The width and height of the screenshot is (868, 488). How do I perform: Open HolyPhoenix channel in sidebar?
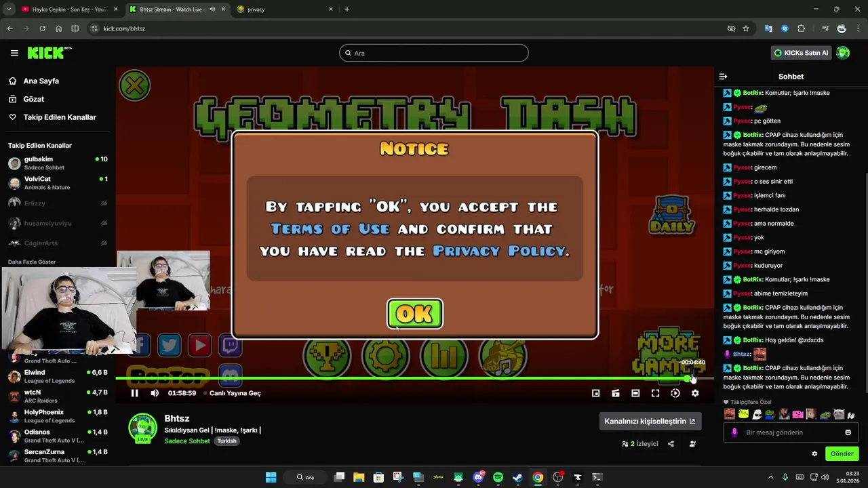[x=58, y=416]
